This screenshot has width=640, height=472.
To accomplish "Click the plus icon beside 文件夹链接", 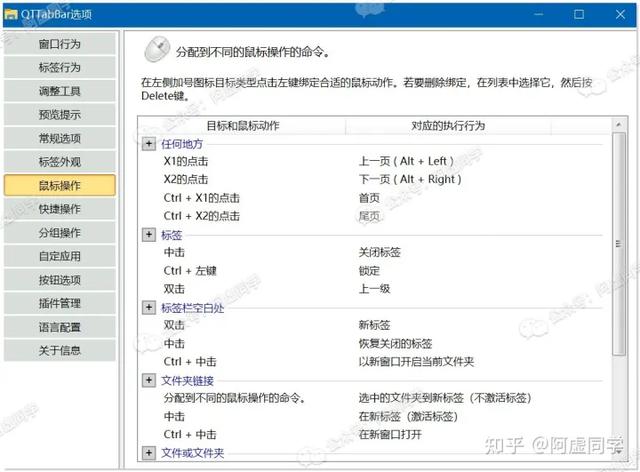I will pyautogui.click(x=149, y=380).
